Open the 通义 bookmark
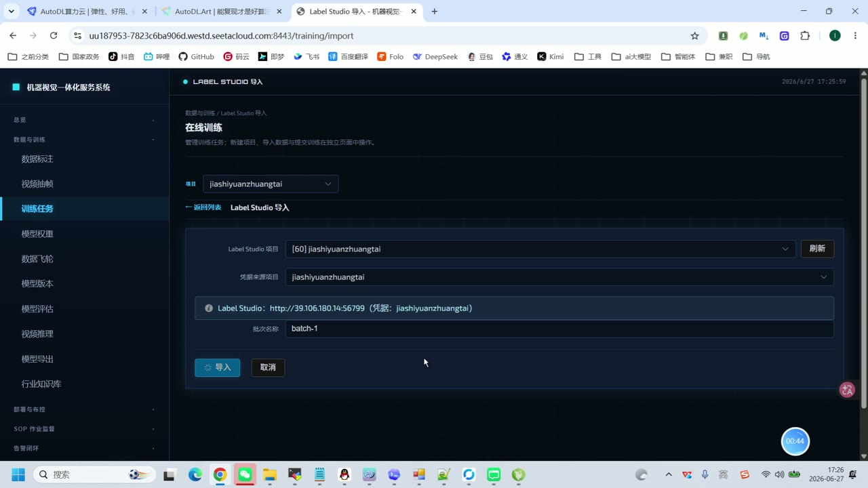Screen dimensions: 868x488 click(515, 57)
